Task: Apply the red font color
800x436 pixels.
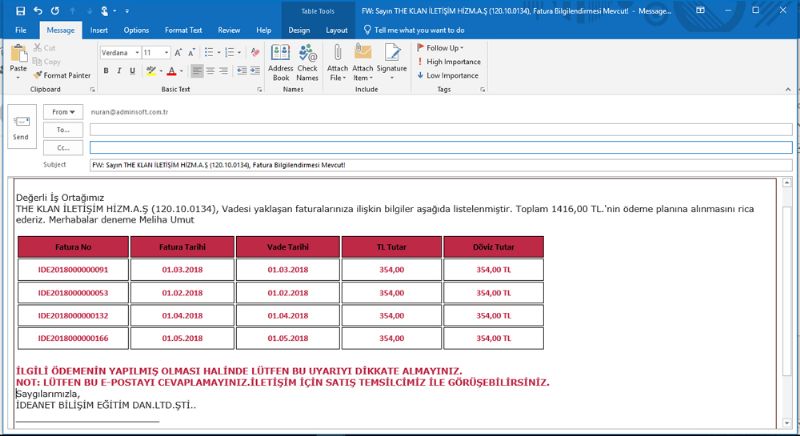Action: (x=171, y=71)
